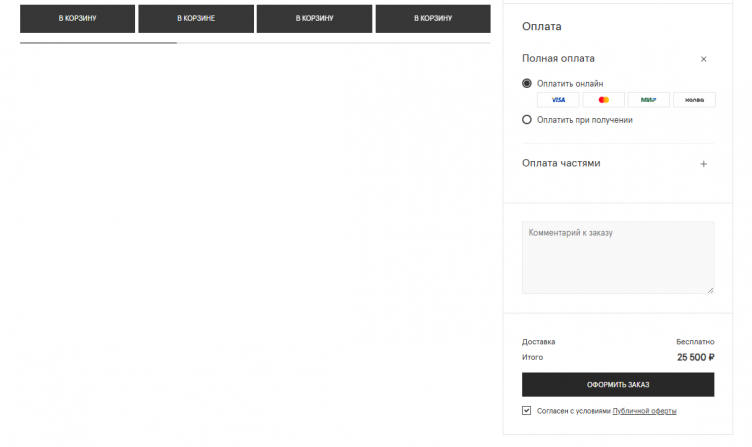Choose the Mastercard payment logo
This screenshot has width=752, height=447.
[x=603, y=100]
